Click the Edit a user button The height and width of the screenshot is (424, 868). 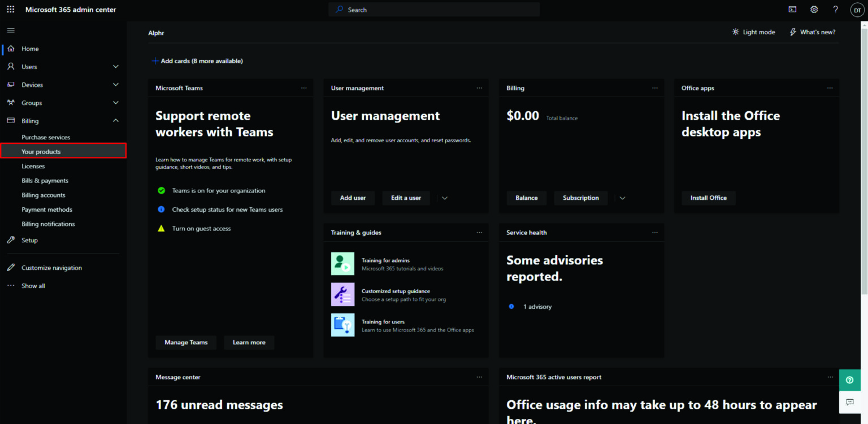click(406, 198)
